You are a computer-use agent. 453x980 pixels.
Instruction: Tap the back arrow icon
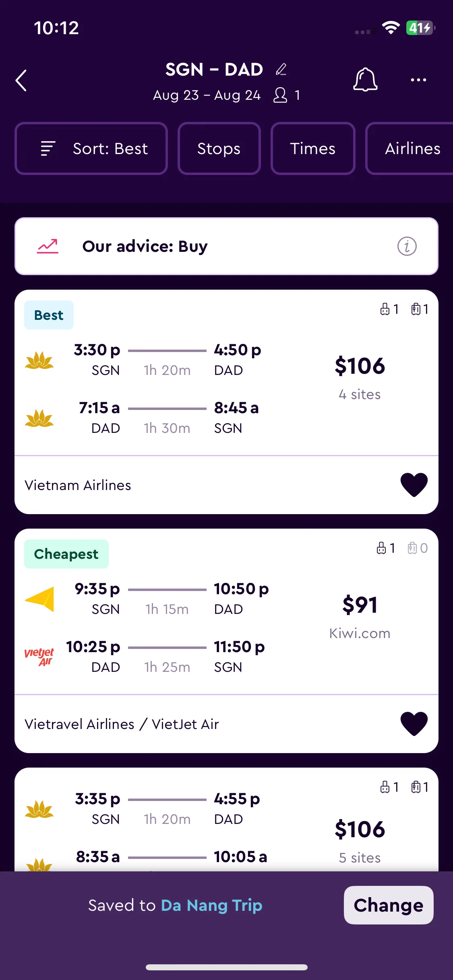21,80
